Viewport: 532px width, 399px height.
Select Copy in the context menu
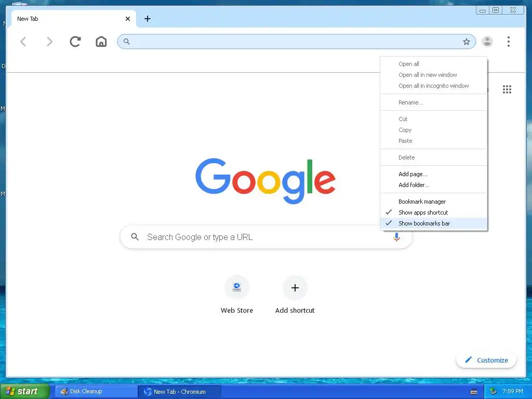[434, 130]
